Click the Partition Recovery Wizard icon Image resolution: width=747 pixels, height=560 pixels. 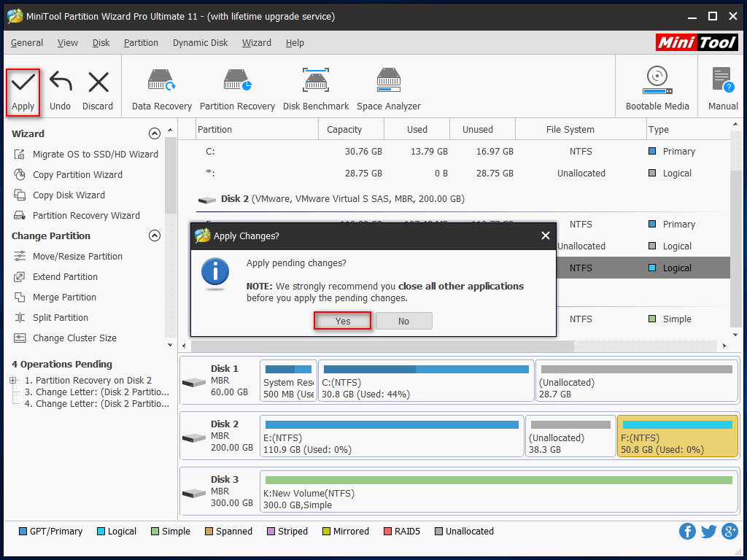pos(20,216)
